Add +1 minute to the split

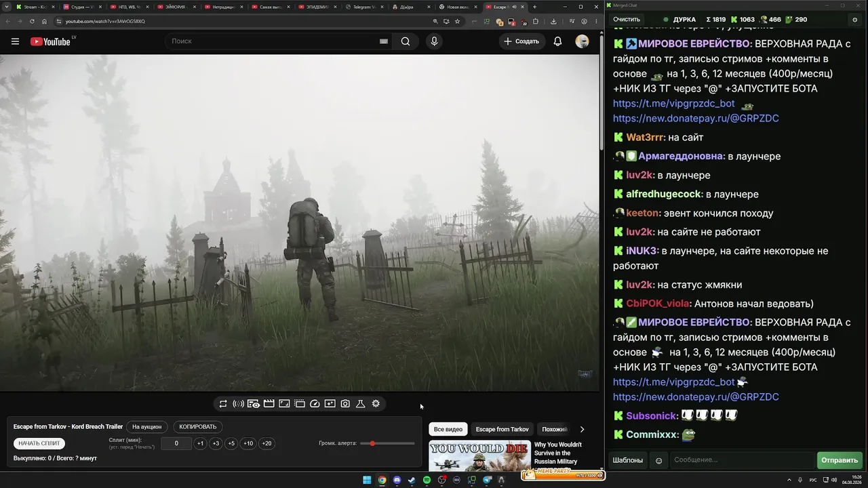coord(200,443)
